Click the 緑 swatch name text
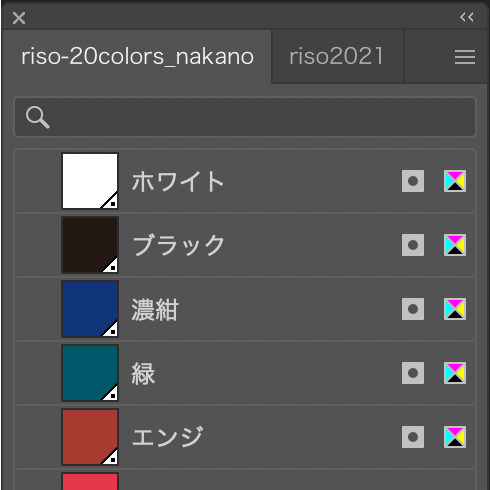Screen dimensions: 490x490 143,374
